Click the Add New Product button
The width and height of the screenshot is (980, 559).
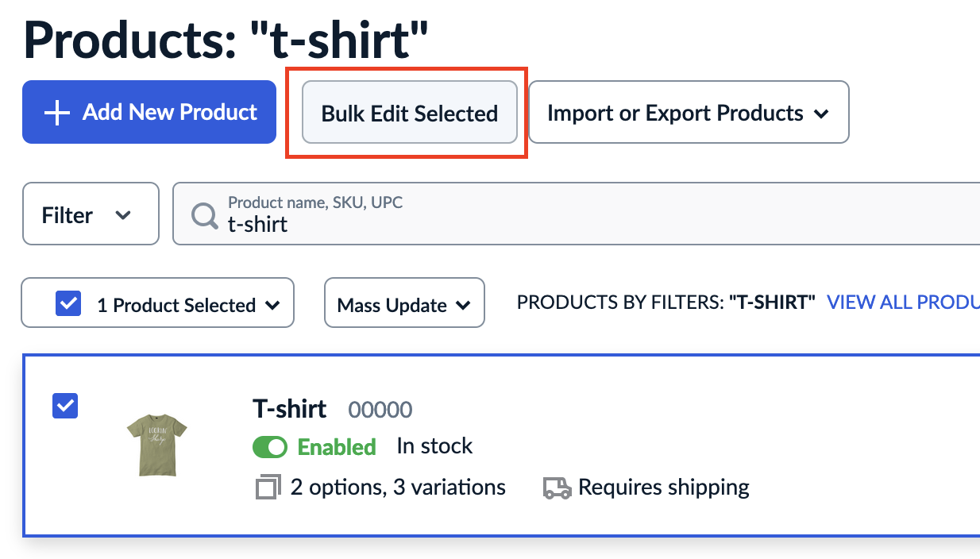point(149,112)
